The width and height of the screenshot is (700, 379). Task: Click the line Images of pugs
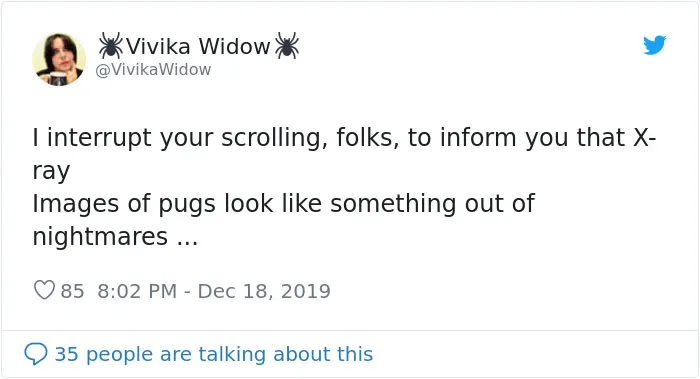[x=283, y=204]
